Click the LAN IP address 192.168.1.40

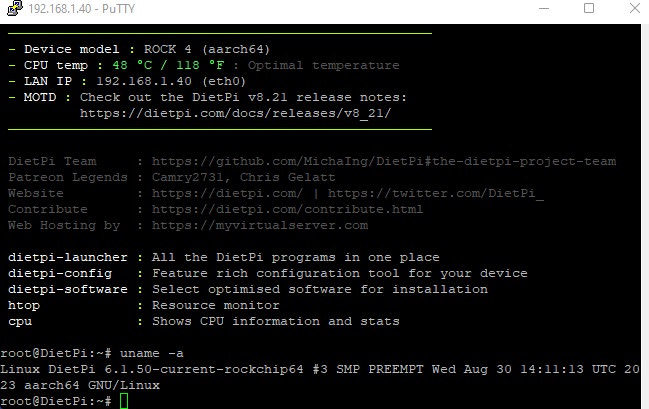144,81
